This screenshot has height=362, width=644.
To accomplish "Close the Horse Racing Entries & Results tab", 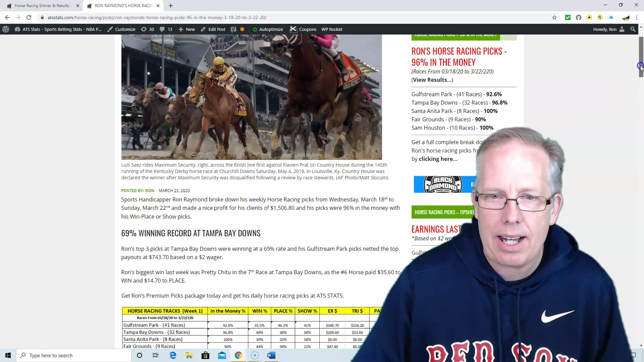I will pos(78,6).
